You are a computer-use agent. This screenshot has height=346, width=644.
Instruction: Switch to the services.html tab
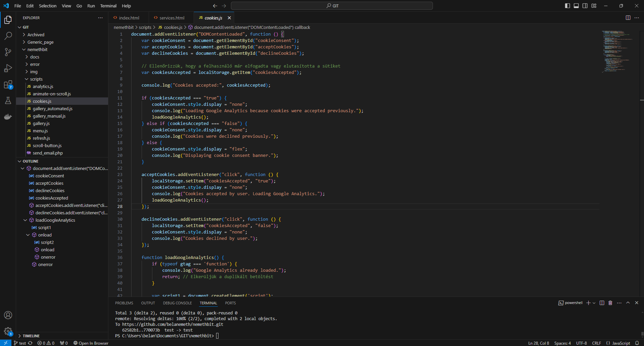171,18
